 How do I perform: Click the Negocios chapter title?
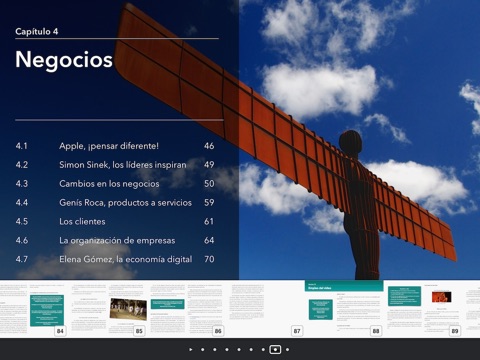[x=64, y=60]
